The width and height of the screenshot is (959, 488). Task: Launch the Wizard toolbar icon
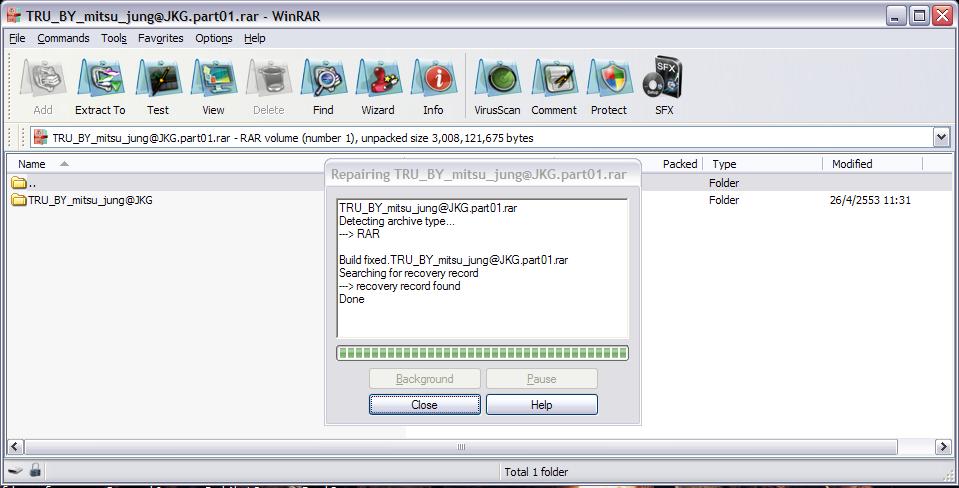[x=379, y=79]
